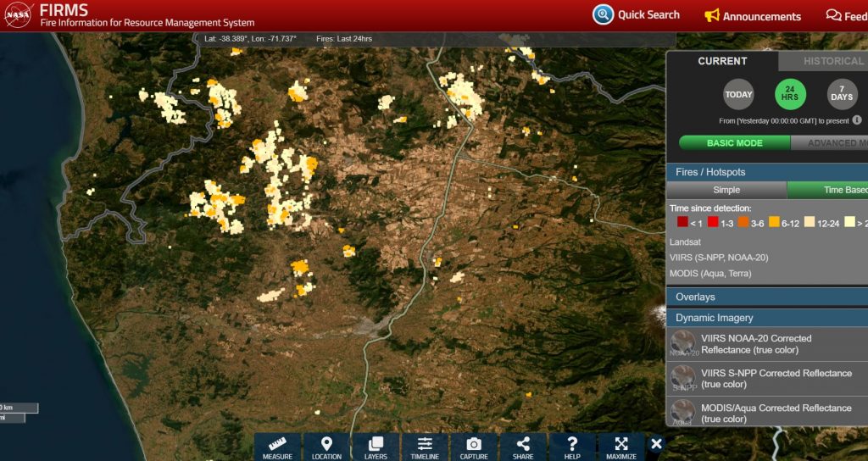Click the Maximize map tool

pos(621,447)
